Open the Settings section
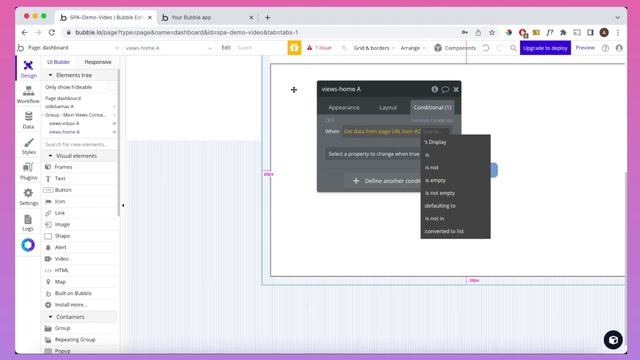 coord(28,197)
